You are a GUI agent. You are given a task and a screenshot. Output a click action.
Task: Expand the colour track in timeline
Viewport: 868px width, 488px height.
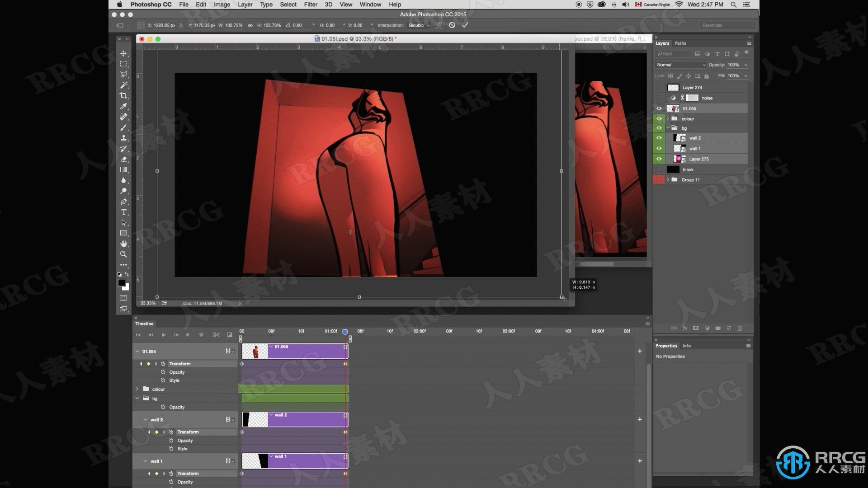[x=137, y=389]
